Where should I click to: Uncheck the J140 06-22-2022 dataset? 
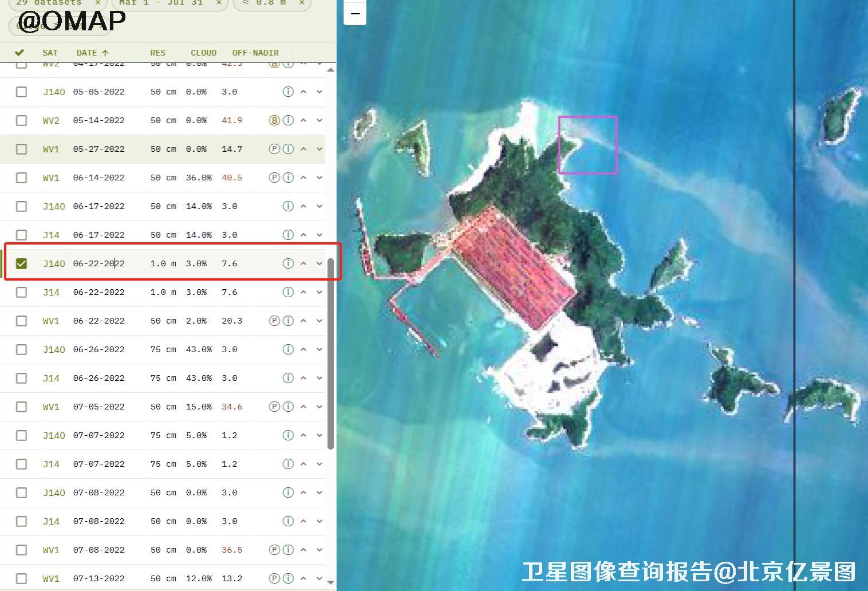(x=21, y=263)
